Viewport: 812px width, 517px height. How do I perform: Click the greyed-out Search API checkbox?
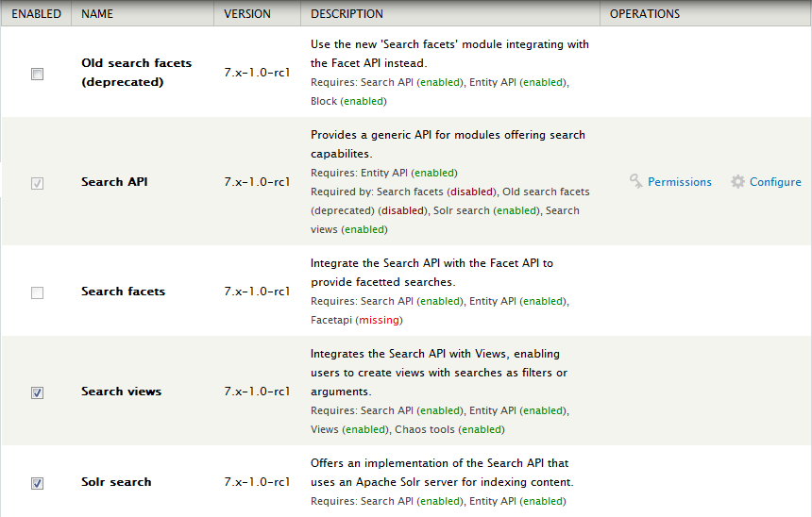point(38,183)
